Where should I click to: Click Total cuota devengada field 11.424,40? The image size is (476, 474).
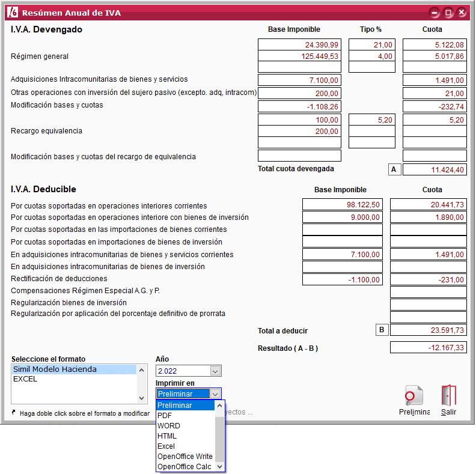pos(435,169)
